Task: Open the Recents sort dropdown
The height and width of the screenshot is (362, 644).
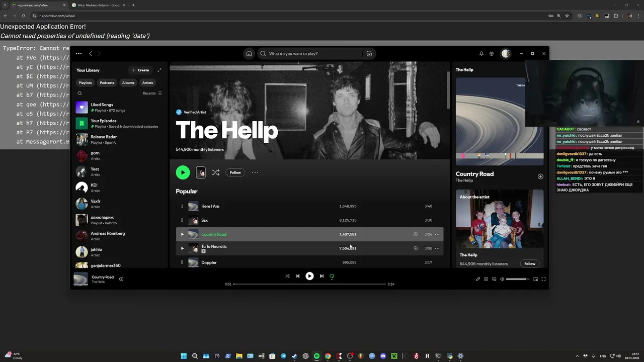Action: click(x=152, y=94)
